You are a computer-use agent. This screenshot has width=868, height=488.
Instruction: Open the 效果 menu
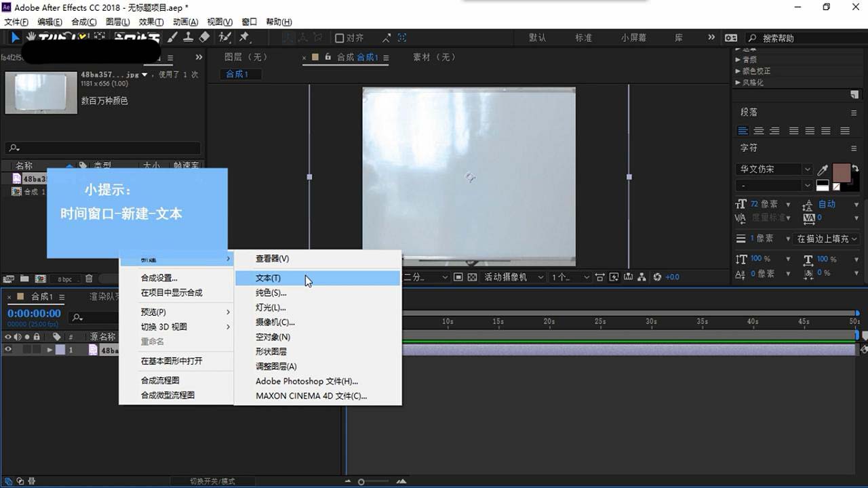click(x=151, y=21)
